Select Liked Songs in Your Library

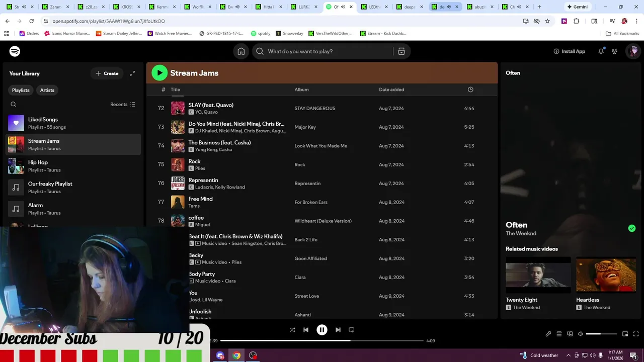coord(73,123)
